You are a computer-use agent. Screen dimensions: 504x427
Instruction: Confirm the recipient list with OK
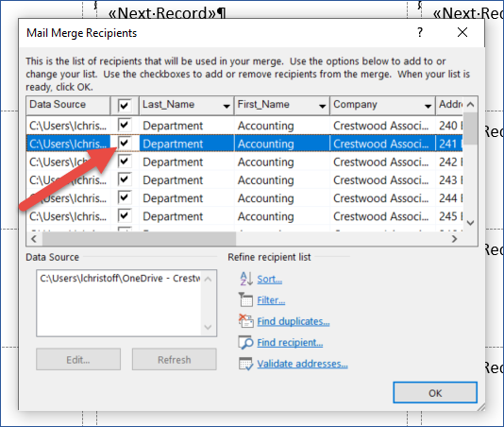(435, 393)
